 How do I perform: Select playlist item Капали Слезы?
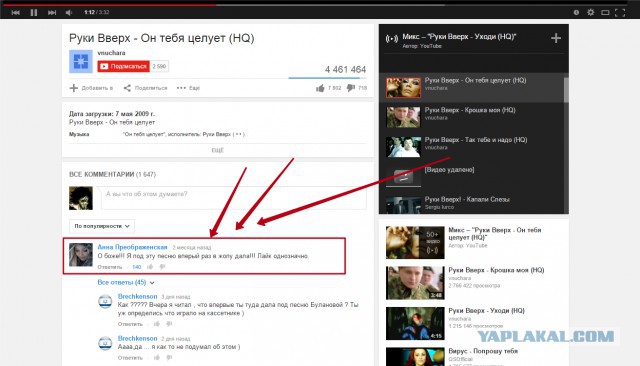coord(471,204)
